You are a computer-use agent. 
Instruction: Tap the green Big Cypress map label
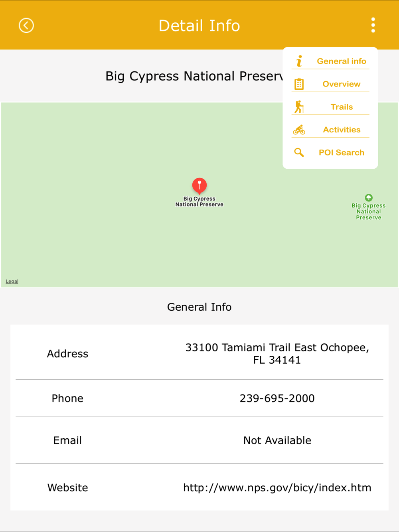pyautogui.click(x=369, y=211)
